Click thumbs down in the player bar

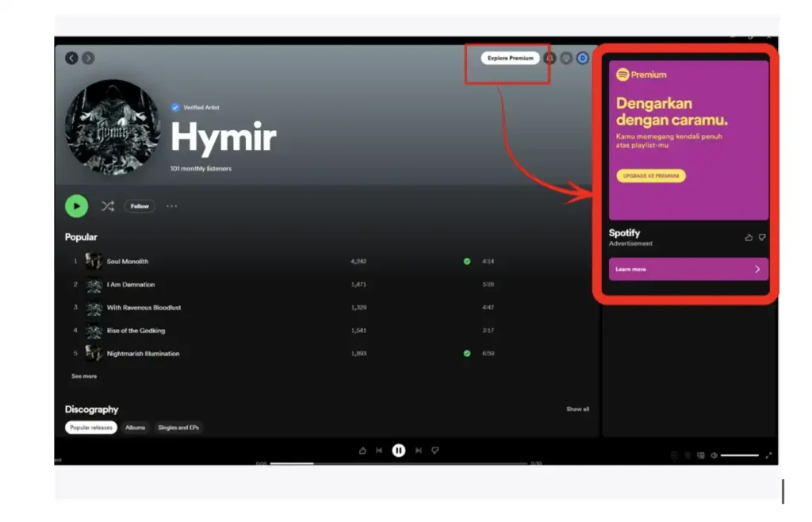pyautogui.click(x=435, y=451)
